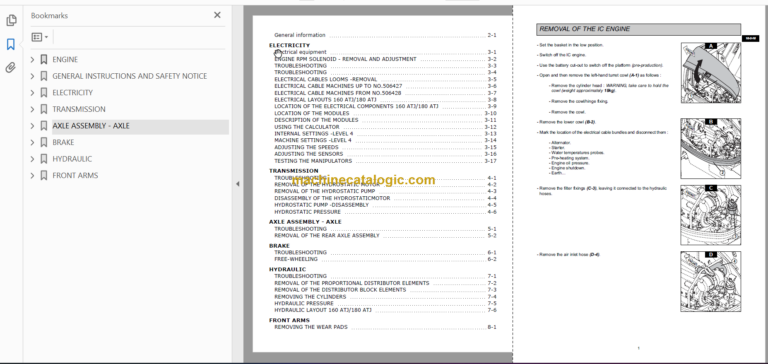Expand the ENGINE bookmark

32,60
